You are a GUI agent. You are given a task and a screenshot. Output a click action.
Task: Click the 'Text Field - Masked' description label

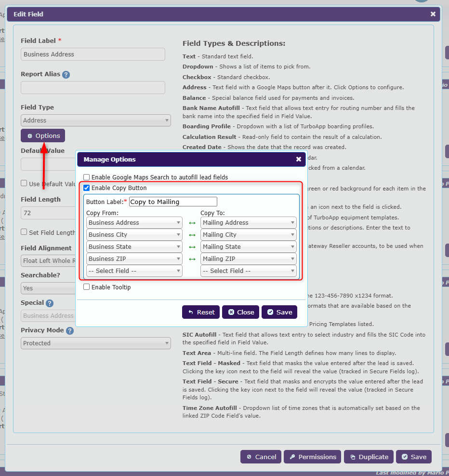tap(211, 363)
